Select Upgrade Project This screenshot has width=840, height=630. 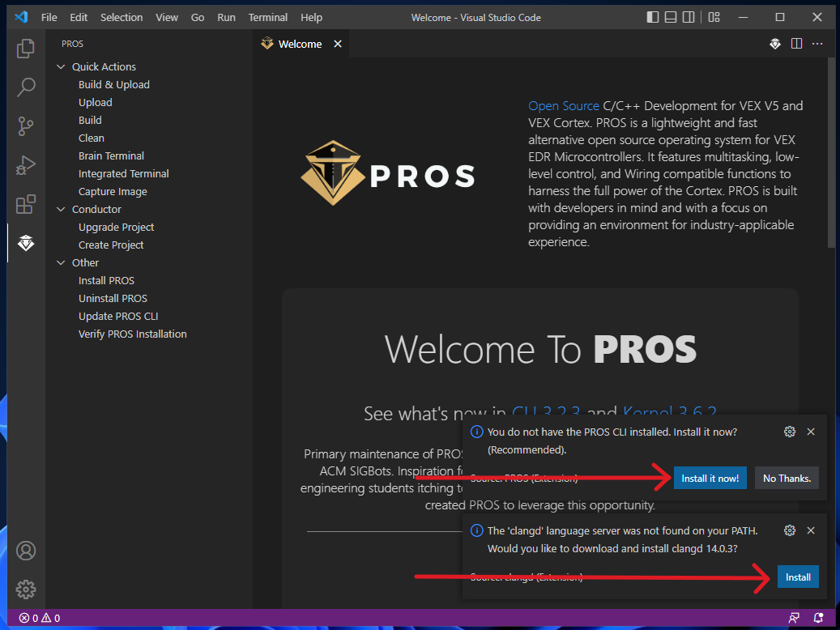coord(117,228)
